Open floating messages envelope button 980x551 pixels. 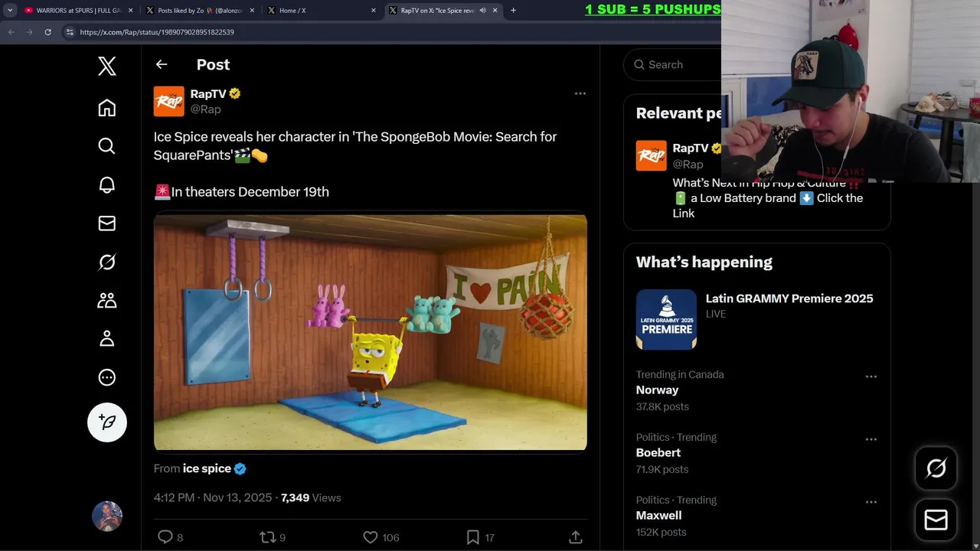936,520
